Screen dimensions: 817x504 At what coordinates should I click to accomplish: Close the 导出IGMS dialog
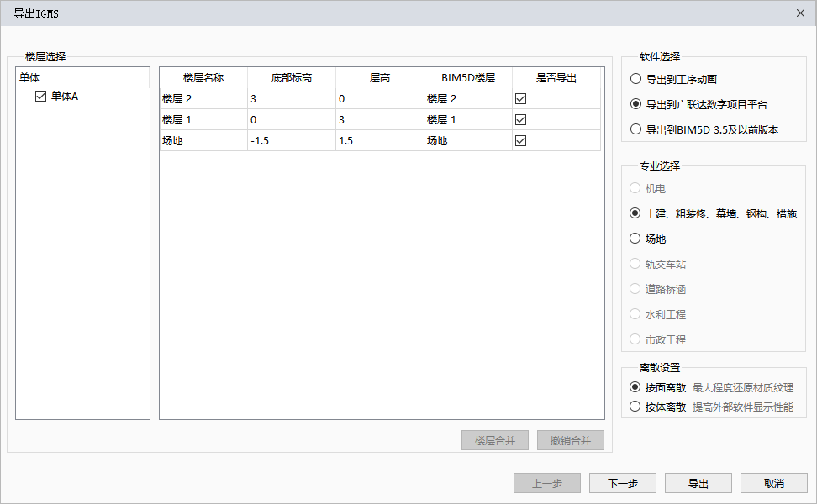click(x=800, y=13)
